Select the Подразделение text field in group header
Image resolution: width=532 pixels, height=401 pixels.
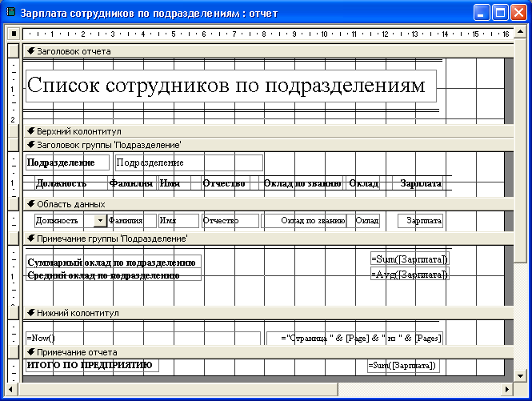189,162
